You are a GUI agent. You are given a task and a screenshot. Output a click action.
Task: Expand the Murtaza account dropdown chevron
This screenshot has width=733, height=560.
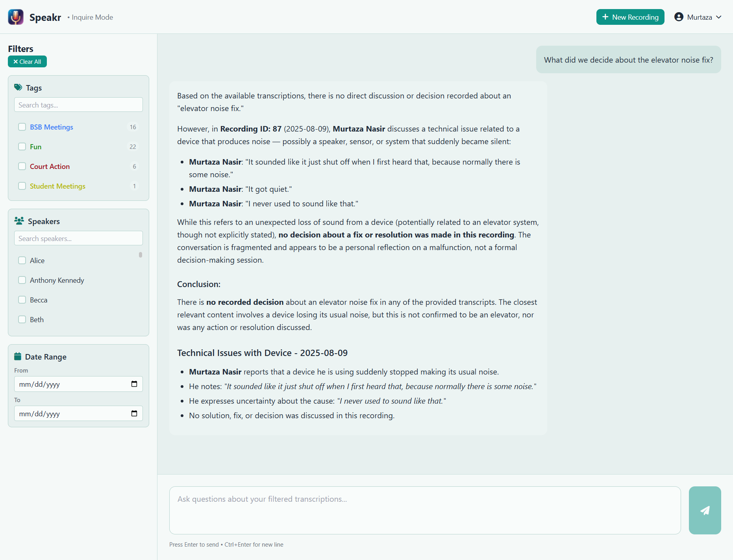click(719, 17)
